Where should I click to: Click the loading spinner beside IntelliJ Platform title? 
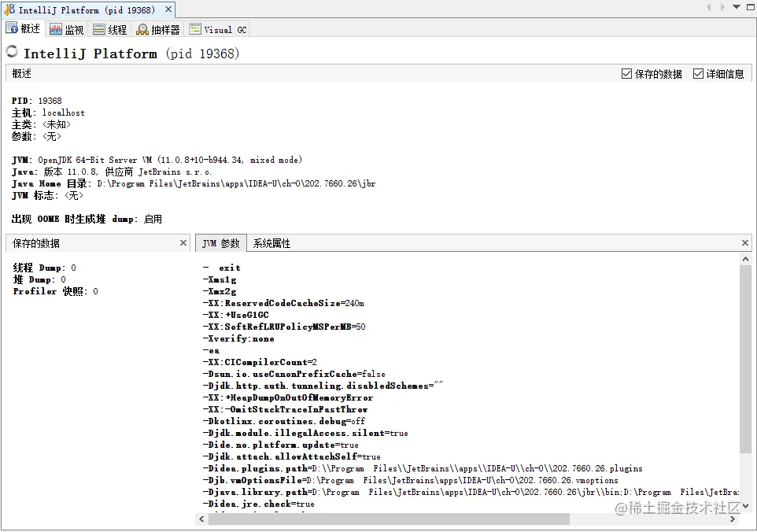coord(12,51)
